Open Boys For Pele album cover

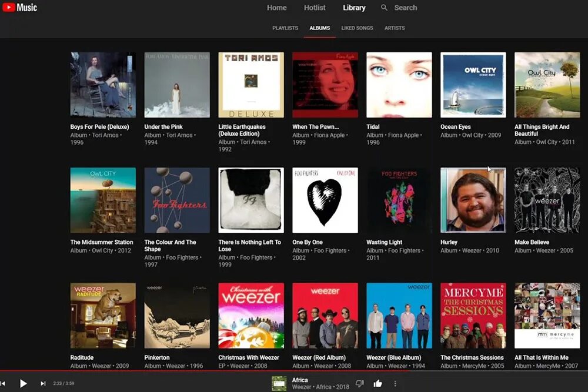103,85
